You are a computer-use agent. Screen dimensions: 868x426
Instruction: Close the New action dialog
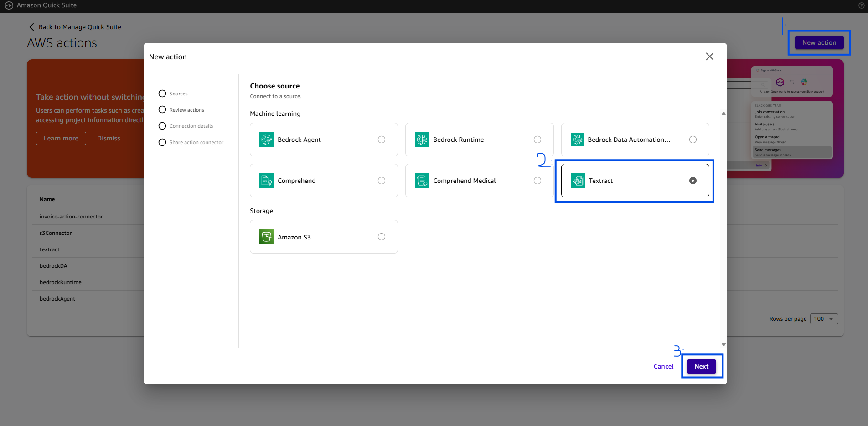point(710,57)
